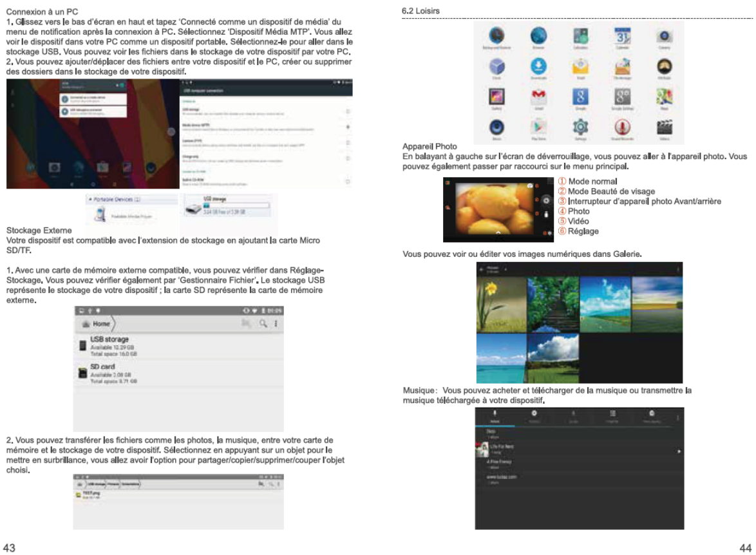Tap the second USB notification below the media device one

point(93,111)
